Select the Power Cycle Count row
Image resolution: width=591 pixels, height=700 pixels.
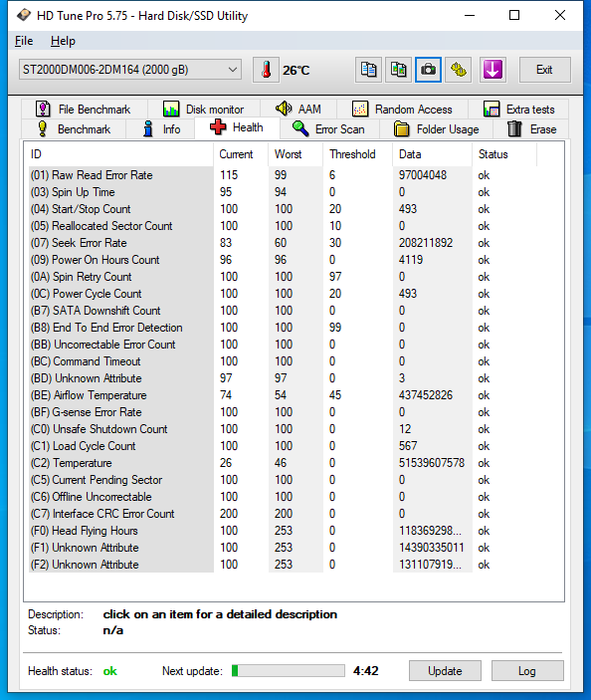point(283,294)
